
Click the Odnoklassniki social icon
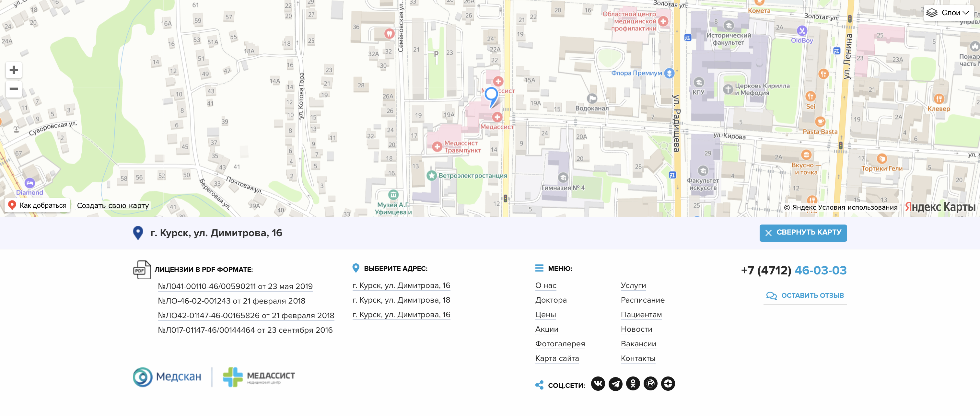click(x=634, y=384)
